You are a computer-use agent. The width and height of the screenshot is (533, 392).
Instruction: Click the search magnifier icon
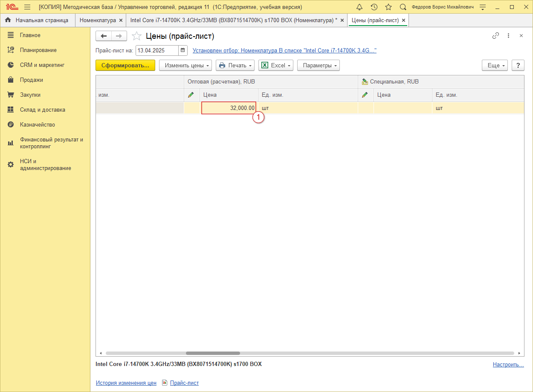[x=403, y=7]
